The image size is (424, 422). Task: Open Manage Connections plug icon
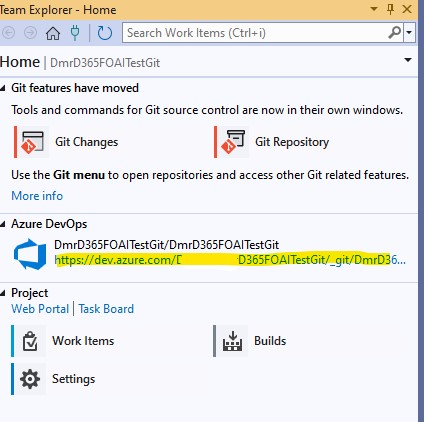click(x=75, y=33)
